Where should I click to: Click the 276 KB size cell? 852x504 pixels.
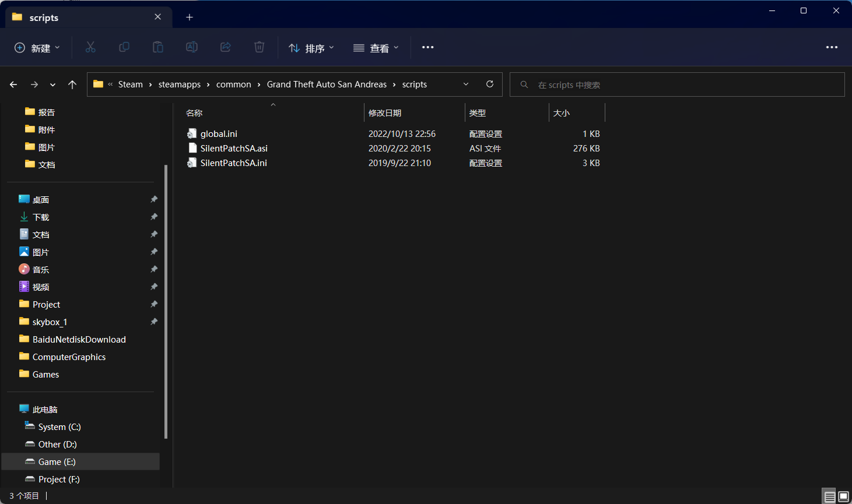tap(586, 149)
